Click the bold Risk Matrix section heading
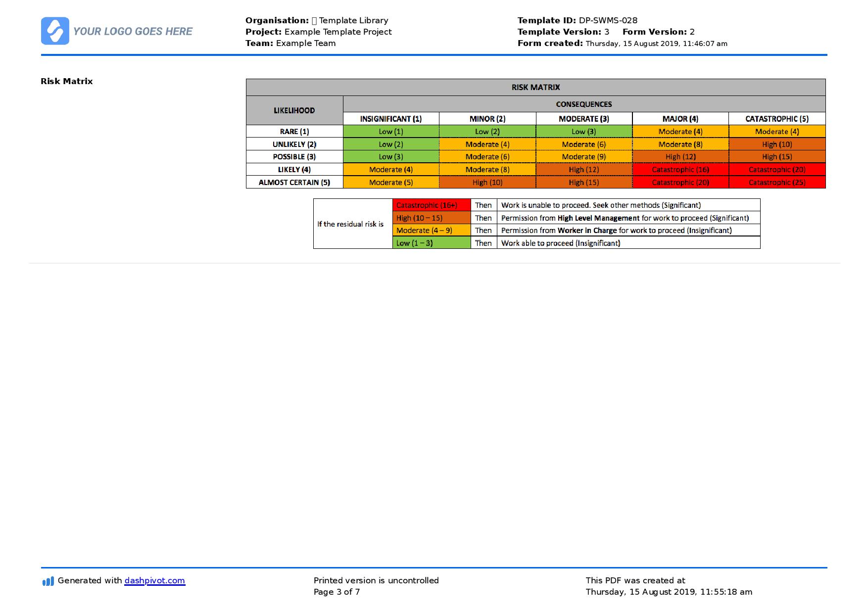This screenshot has width=868, height=613. 67,81
